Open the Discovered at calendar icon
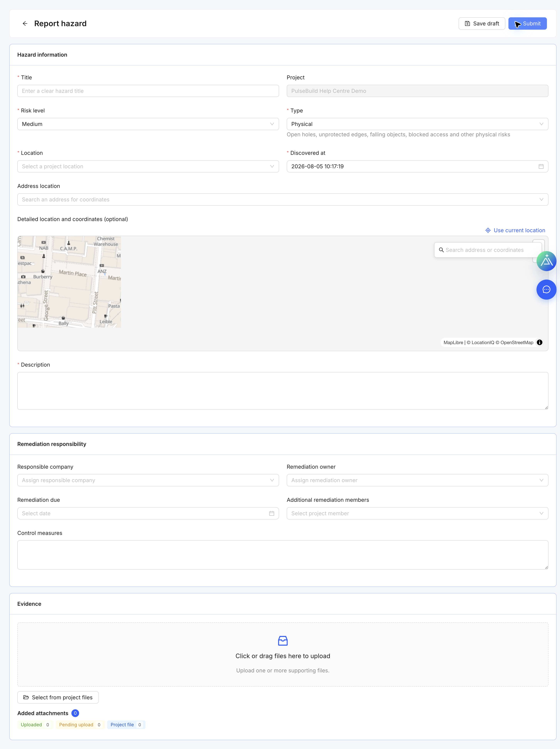Viewport: 560px width, 749px height. 541,166
